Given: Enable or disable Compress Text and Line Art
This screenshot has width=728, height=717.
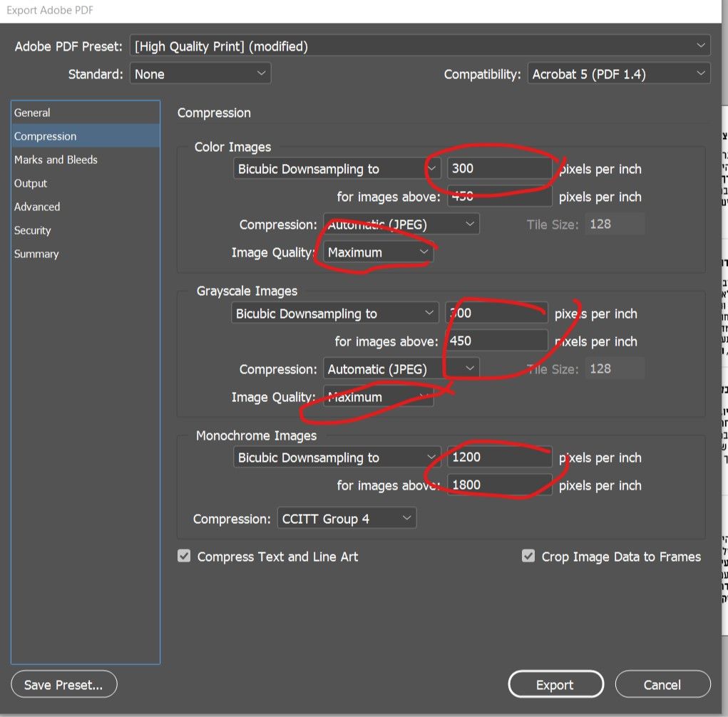Looking at the screenshot, I should pyautogui.click(x=184, y=557).
